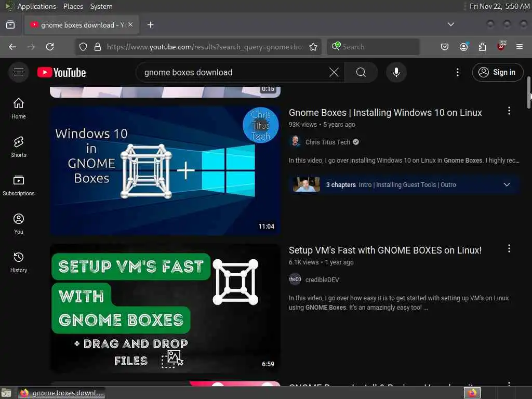The width and height of the screenshot is (532, 399).
Task: Go back with browser back arrow
Action: [12, 47]
